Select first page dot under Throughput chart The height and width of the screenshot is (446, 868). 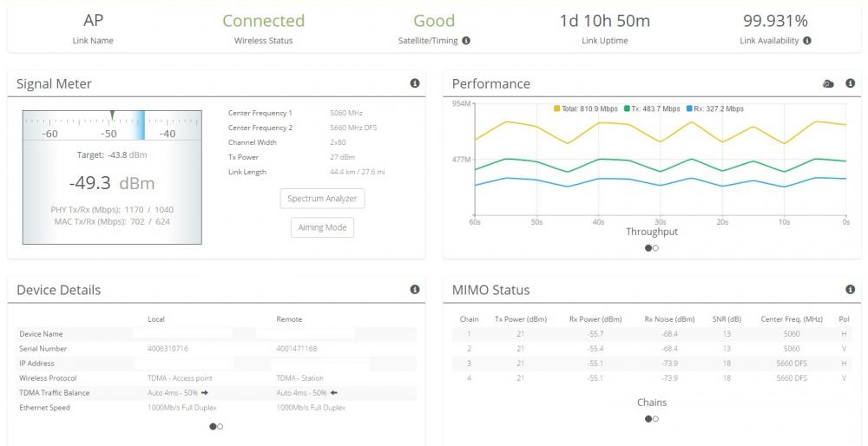pos(648,248)
